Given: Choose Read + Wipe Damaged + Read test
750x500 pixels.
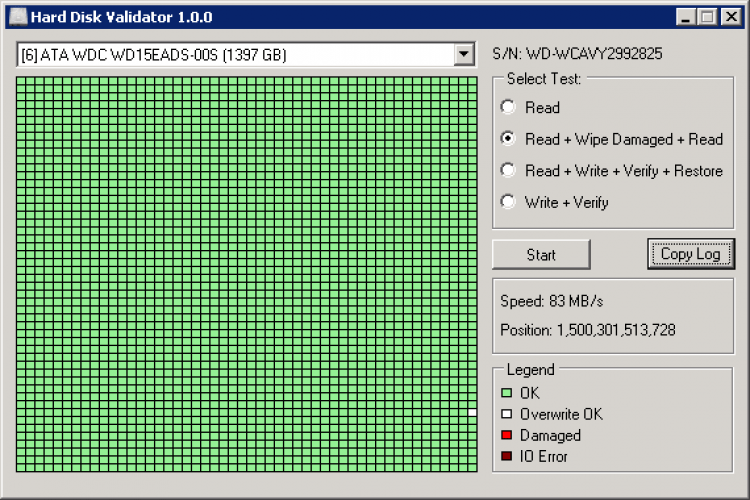Looking at the screenshot, I should pyautogui.click(x=508, y=139).
